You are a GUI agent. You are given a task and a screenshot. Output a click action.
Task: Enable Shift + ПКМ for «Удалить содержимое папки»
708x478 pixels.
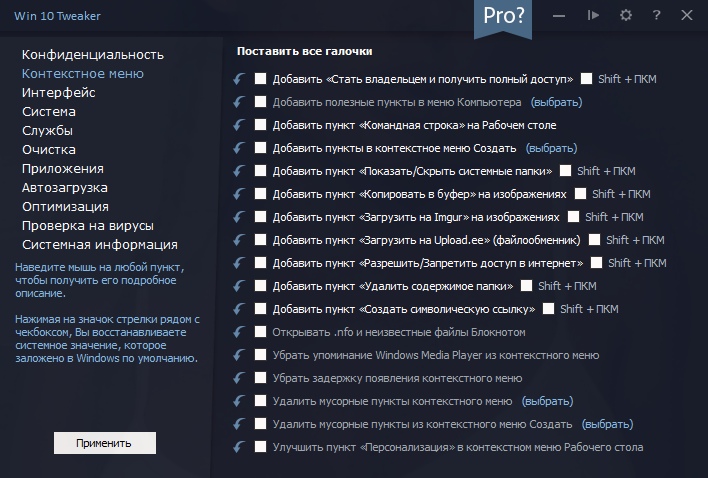(526, 286)
